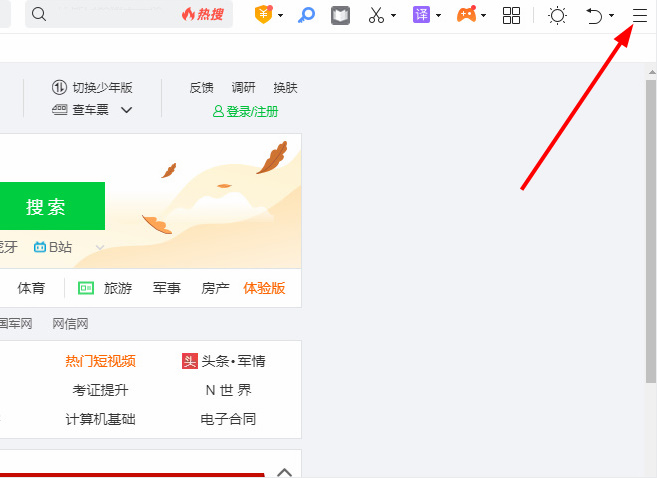Click 考证提升 link
Screen dimensions: 657x478
pyautogui.click(x=101, y=390)
